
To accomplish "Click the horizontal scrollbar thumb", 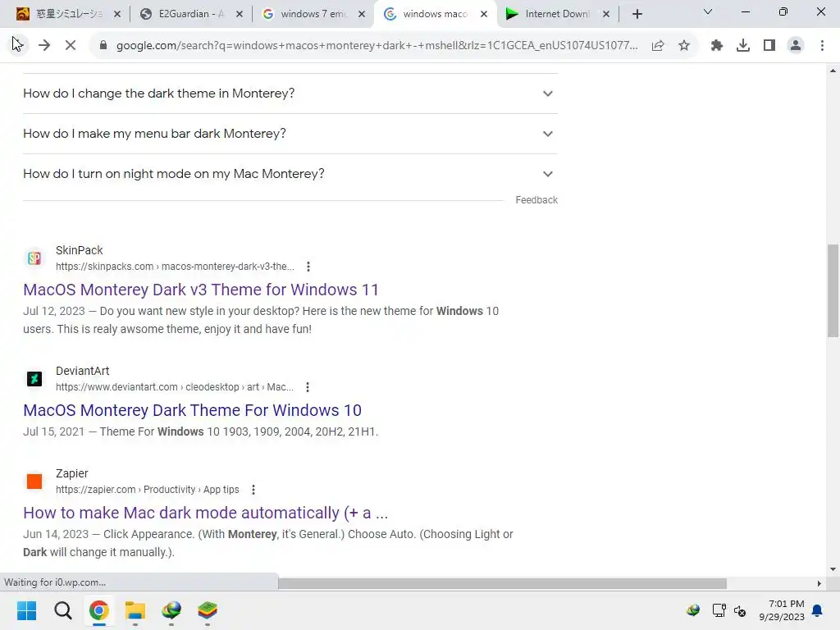I will point(502,583).
